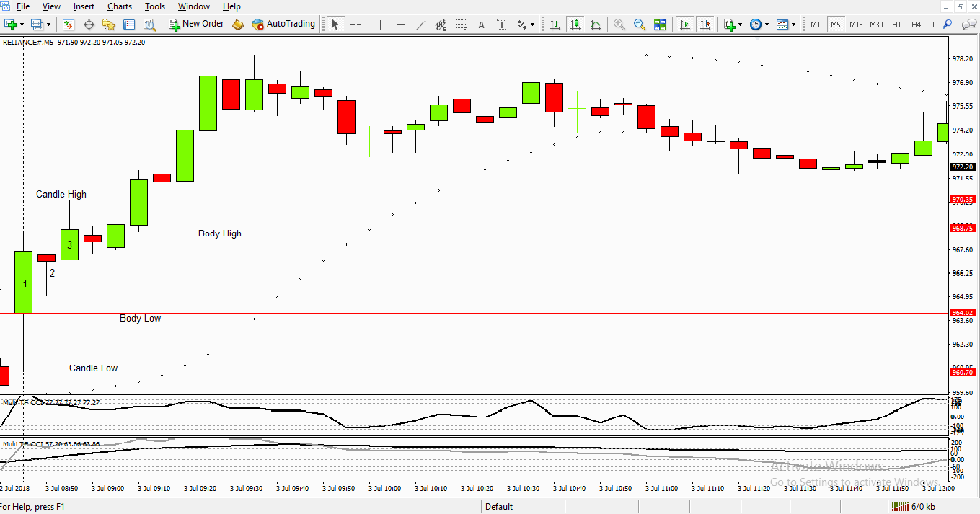Click the connection bars status icon

[900, 507]
